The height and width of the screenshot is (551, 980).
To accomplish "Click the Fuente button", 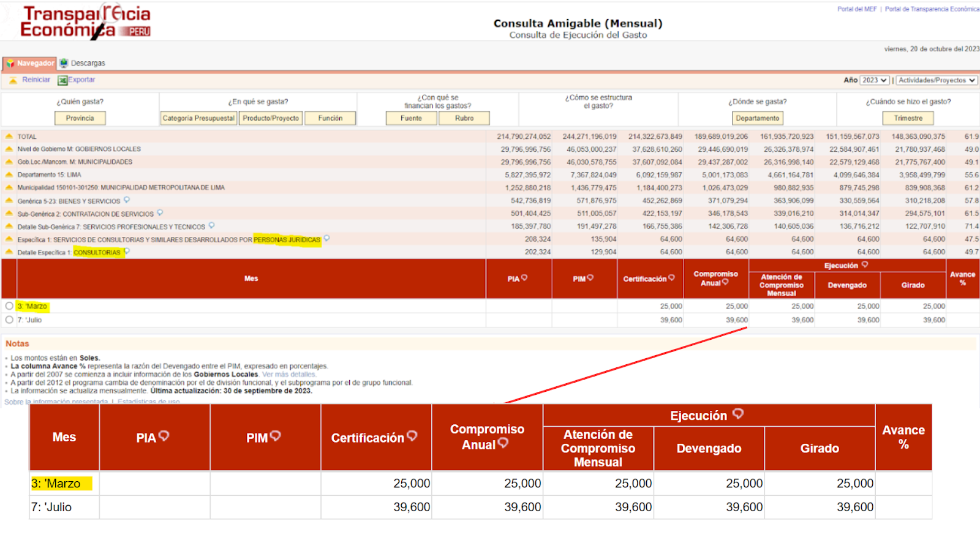I will coord(412,118).
